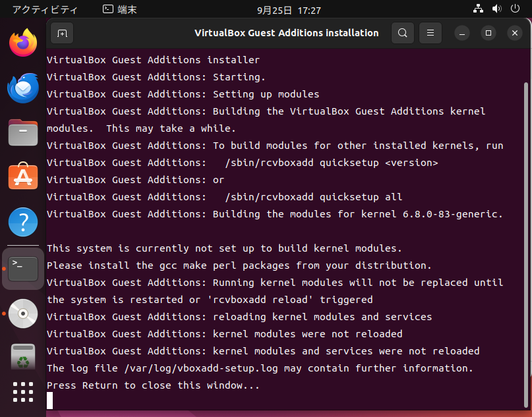Maximize the Guest Additions installation window
This screenshot has width=532, height=417.
488,33
